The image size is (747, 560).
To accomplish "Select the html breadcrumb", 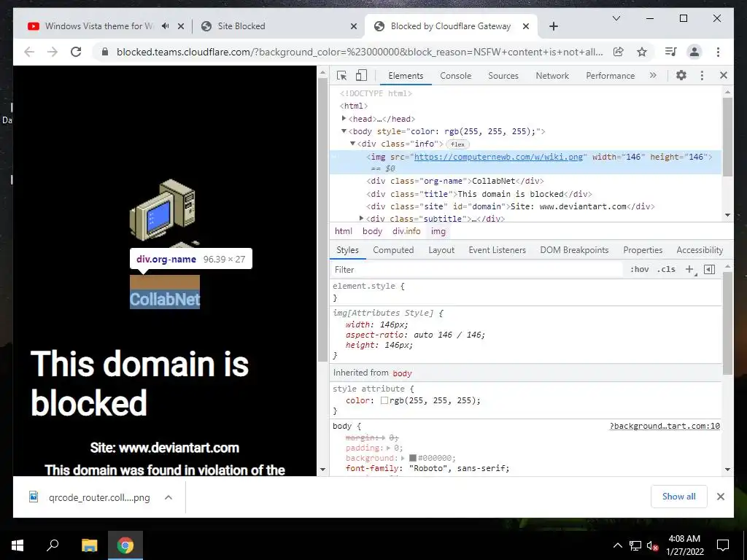I will [344, 231].
